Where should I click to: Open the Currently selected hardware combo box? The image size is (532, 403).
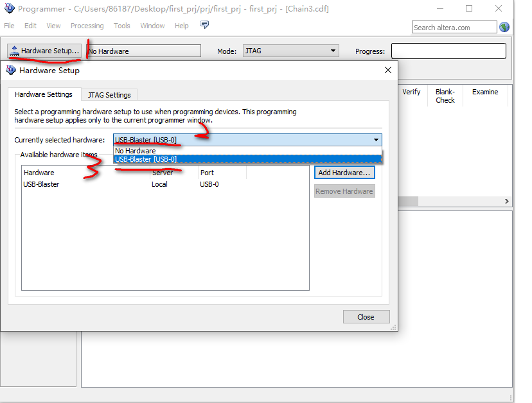point(247,140)
